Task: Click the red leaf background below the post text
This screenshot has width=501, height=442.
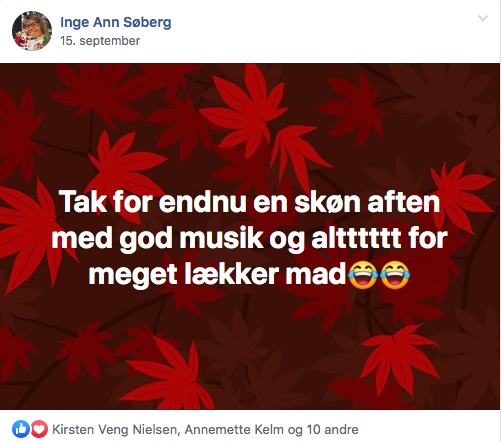Action: [x=250, y=350]
